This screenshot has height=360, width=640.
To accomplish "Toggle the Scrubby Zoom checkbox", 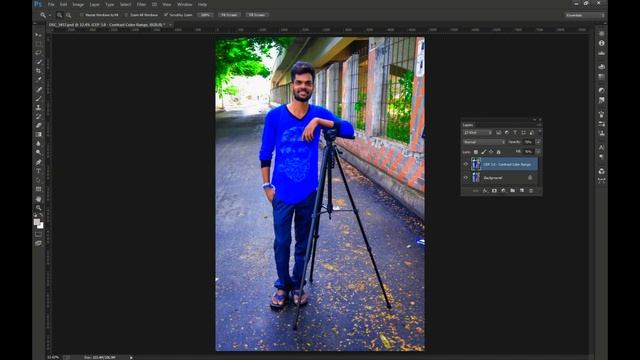I will click(166, 15).
